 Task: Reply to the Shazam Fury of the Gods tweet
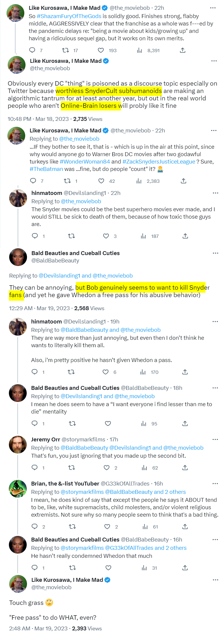pos(32,50)
